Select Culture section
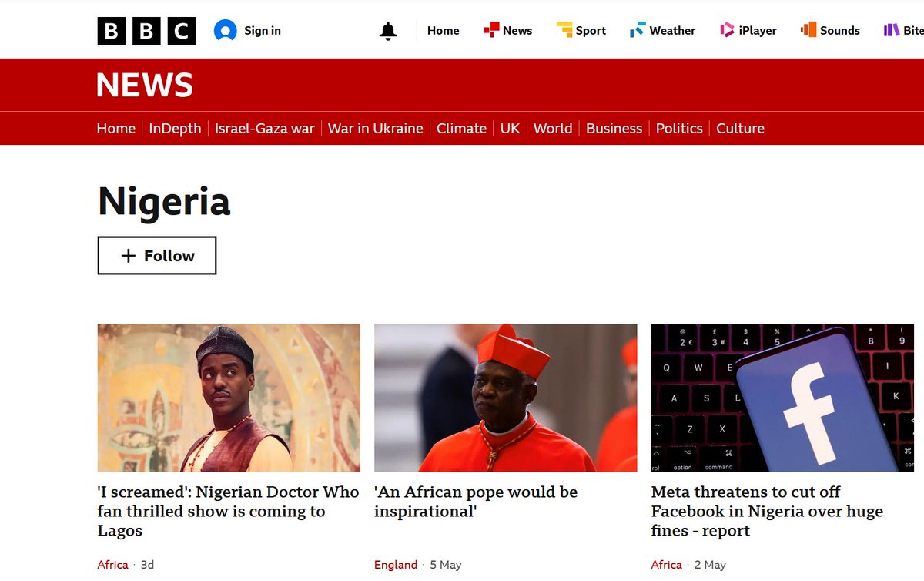The image size is (924, 581). [x=740, y=129]
